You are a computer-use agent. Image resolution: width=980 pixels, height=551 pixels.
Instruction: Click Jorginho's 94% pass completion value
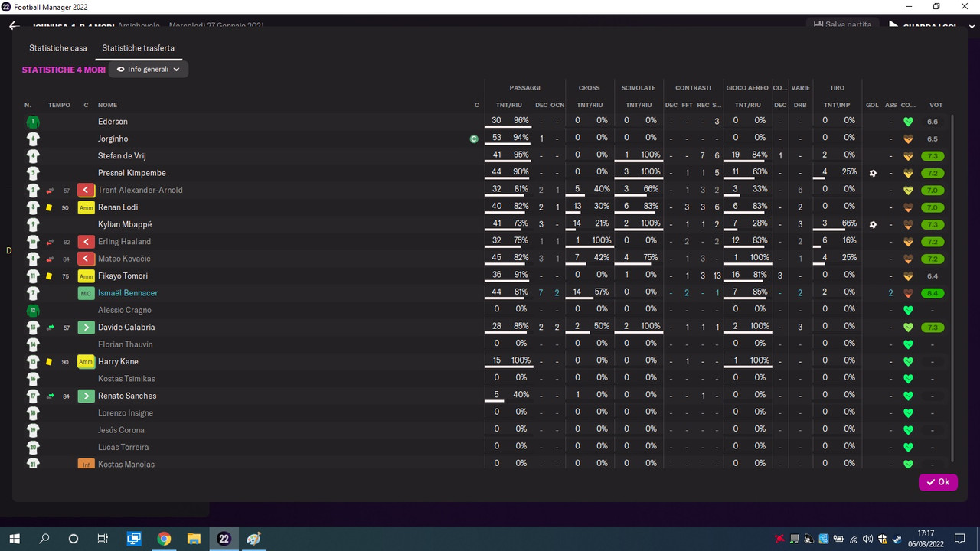(521, 138)
